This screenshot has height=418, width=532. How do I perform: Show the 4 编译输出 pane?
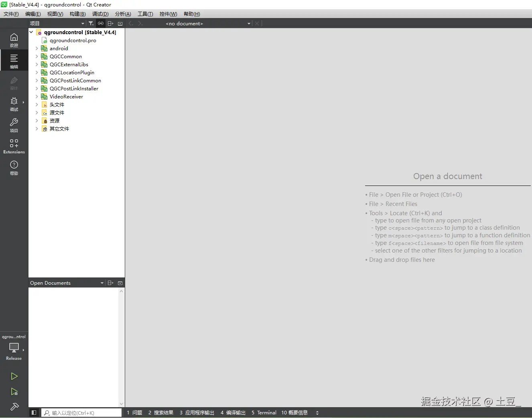click(x=233, y=413)
